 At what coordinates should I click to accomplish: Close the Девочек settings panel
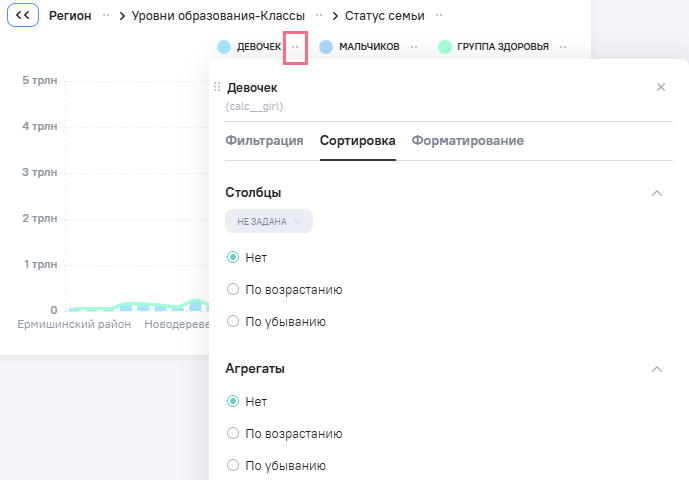point(660,87)
